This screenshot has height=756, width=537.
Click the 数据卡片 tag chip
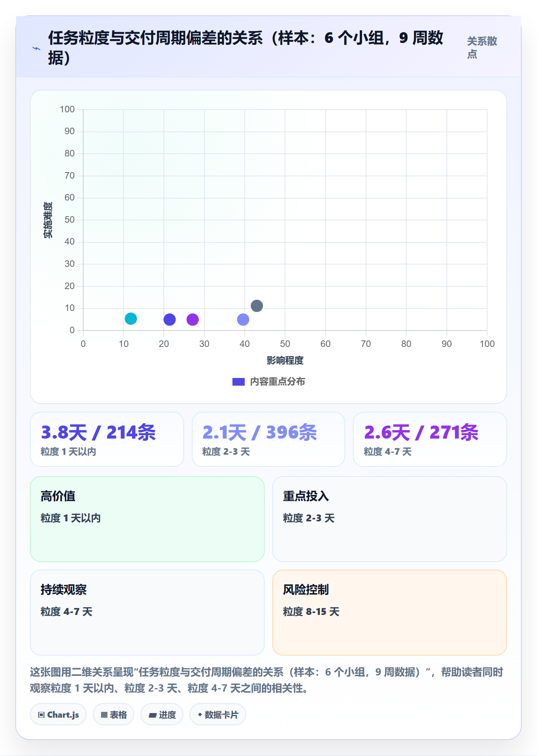(x=218, y=715)
